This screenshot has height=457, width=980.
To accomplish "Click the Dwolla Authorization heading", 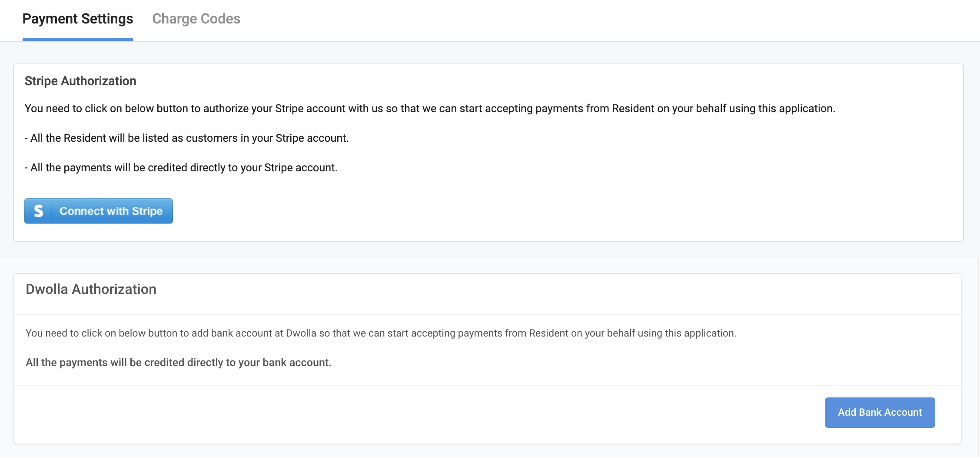I will tap(91, 289).
